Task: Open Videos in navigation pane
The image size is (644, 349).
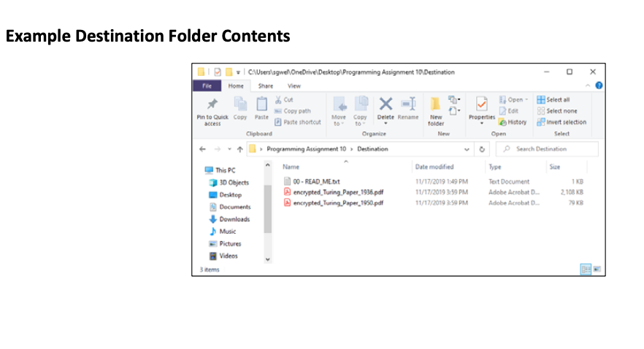Action: (223, 256)
